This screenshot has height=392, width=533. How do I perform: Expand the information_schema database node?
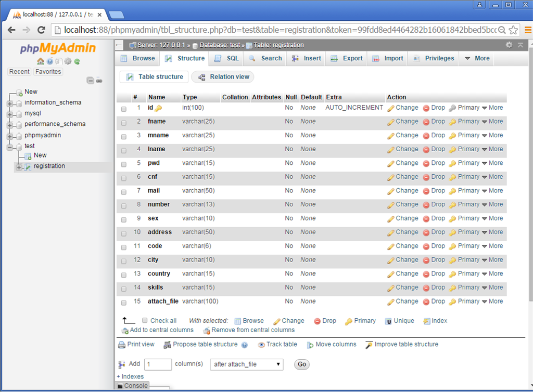pos(10,103)
